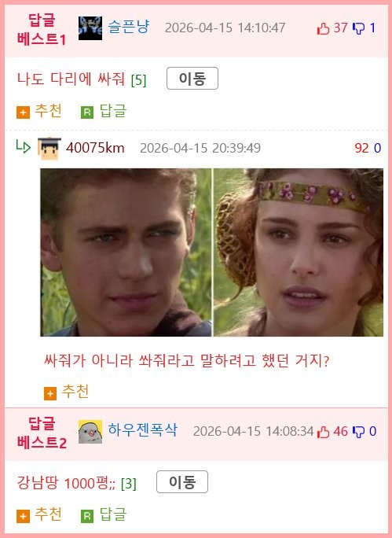Expand reply count [5] on first comment
This screenshot has width=392, height=538.
click(x=138, y=80)
